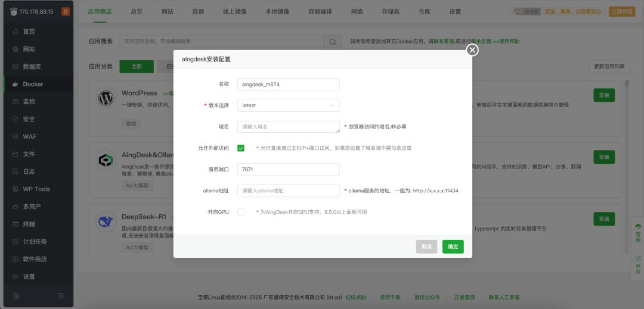Click the 网站 globe icon in sidebar
The height and width of the screenshot is (309, 644).
15,49
